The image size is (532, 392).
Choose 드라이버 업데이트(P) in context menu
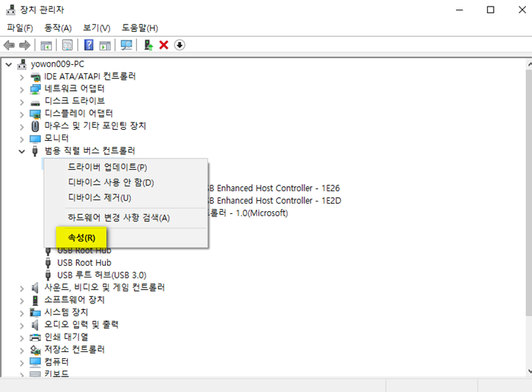tap(126, 167)
